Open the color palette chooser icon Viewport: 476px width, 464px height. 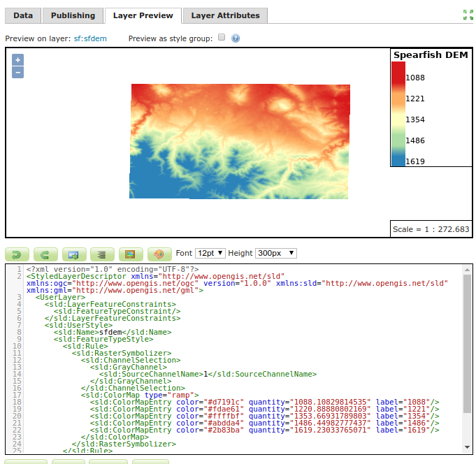(x=159, y=254)
